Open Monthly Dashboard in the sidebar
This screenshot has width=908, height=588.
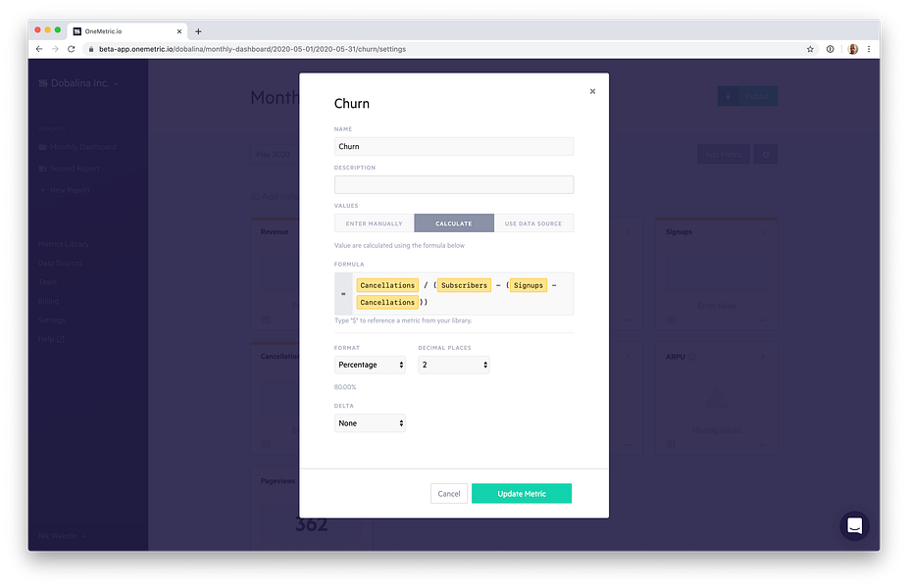(x=77, y=147)
